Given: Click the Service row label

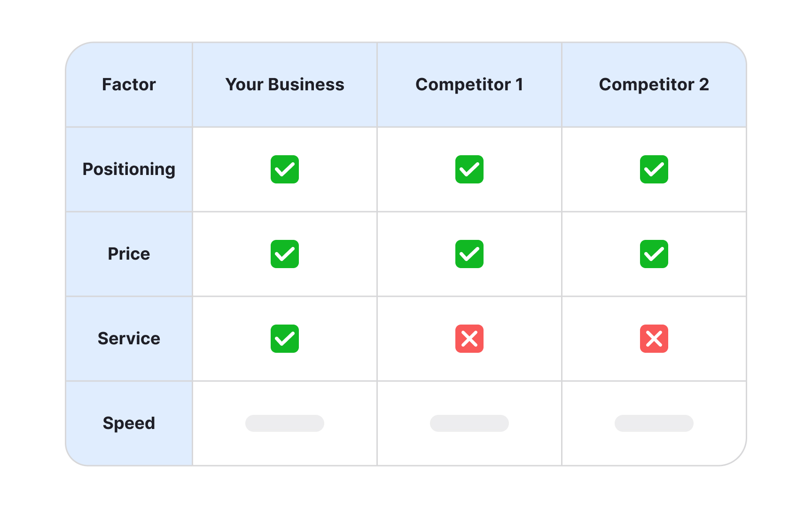Looking at the screenshot, I should click(129, 339).
